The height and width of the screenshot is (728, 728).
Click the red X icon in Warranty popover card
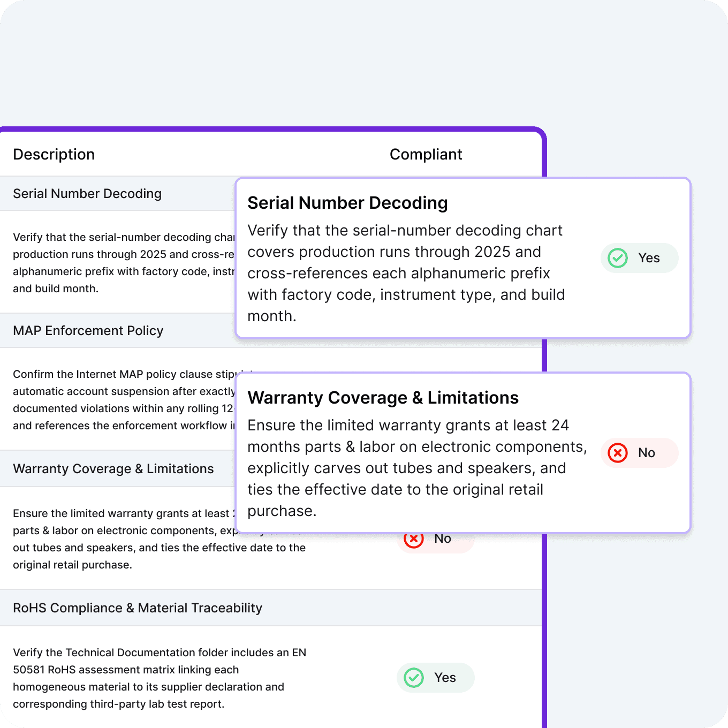point(618,453)
